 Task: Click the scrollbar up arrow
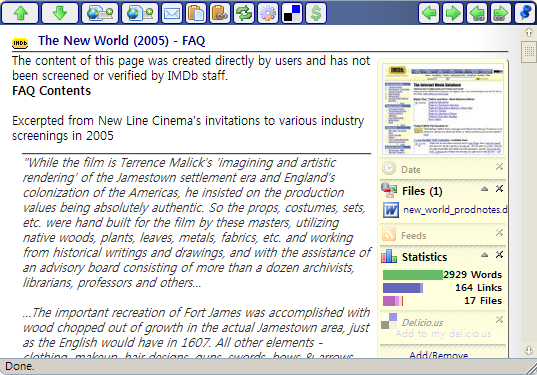[529, 33]
